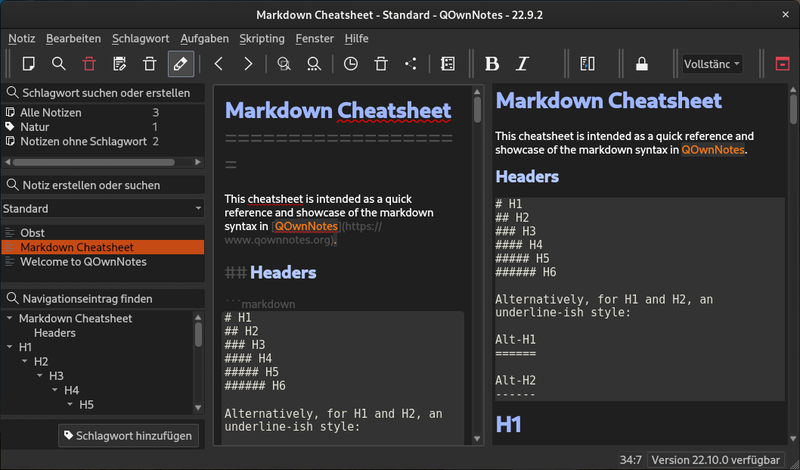
Task: Collapse the H2 navigation node
Action: tap(24, 361)
